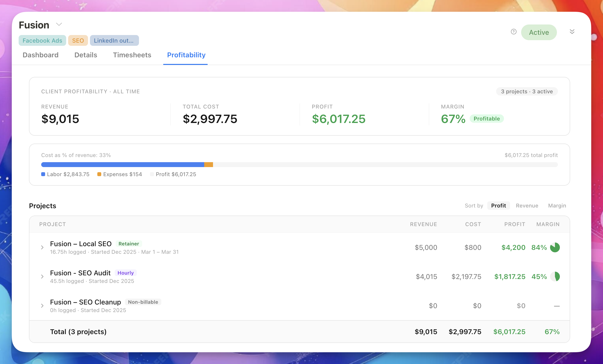Click the double chevron collapse icon

572,32
